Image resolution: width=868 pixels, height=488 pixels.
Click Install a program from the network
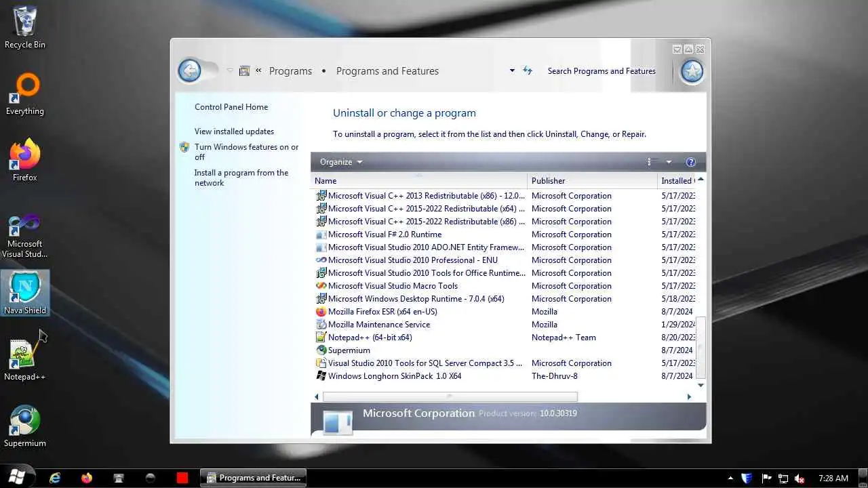(241, 178)
